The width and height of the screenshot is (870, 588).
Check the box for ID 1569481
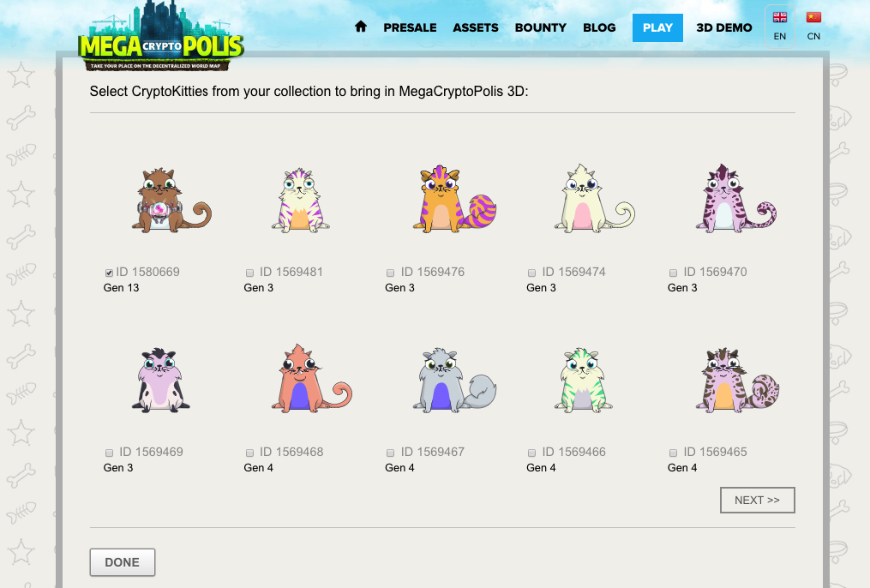click(249, 273)
